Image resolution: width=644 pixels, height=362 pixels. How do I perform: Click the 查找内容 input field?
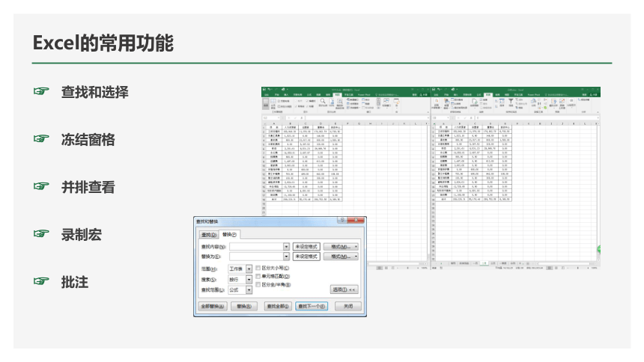[x=257, y=247]
